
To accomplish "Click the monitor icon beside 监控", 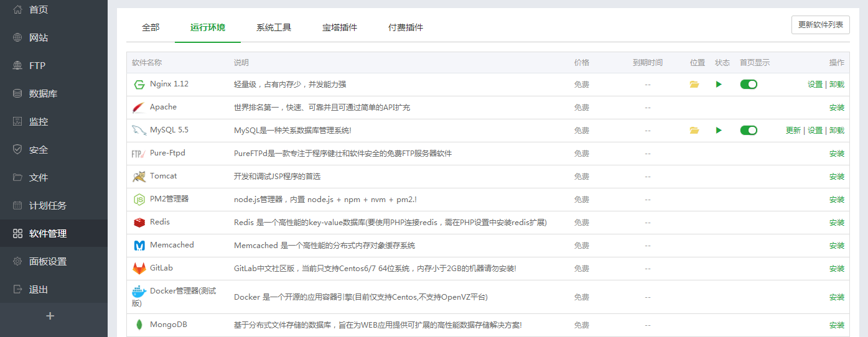I will [x=17, y=121].
